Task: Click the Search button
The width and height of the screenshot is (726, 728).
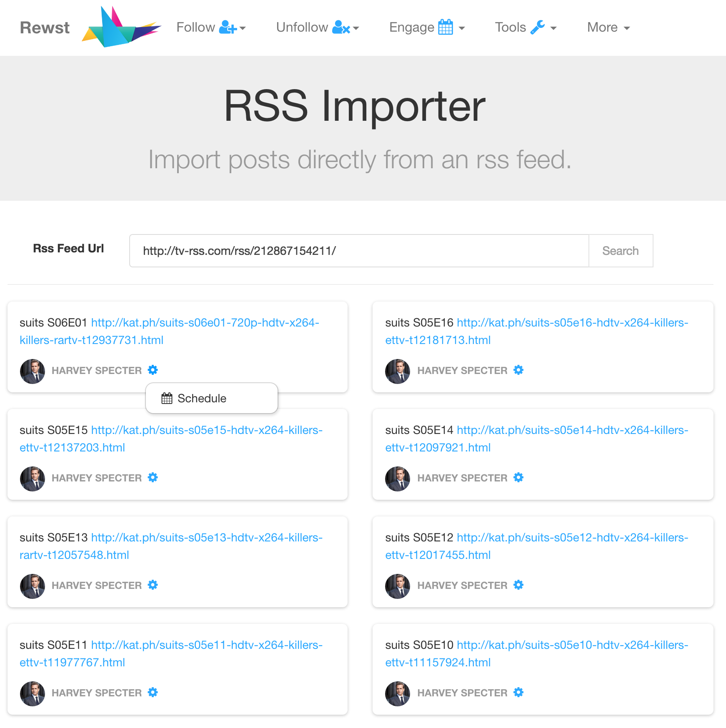Action: (x=621, y=251)
